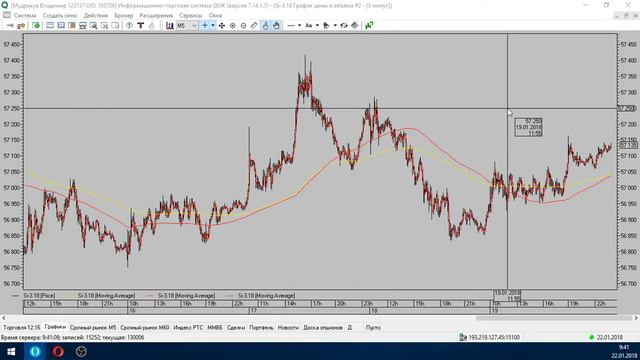The width and height of the screenshot is (640, 360).
Task: Click the left scroll arrow below chart
Action: pos(4,318)
